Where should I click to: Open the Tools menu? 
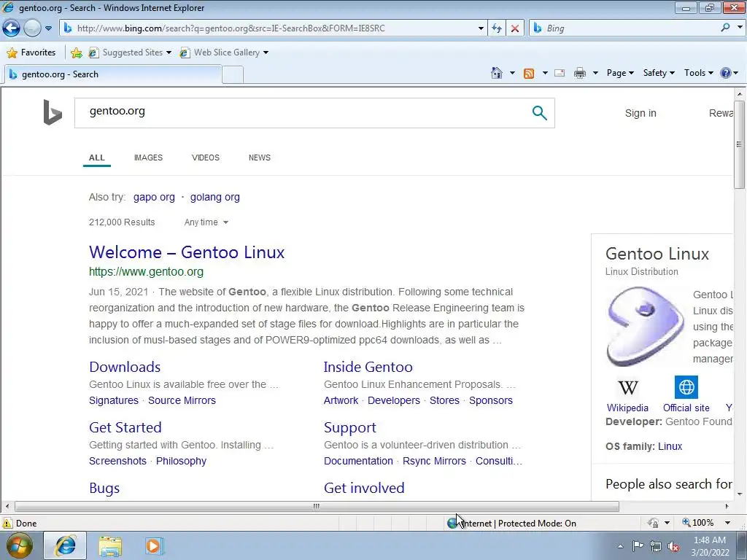[698, 73]
